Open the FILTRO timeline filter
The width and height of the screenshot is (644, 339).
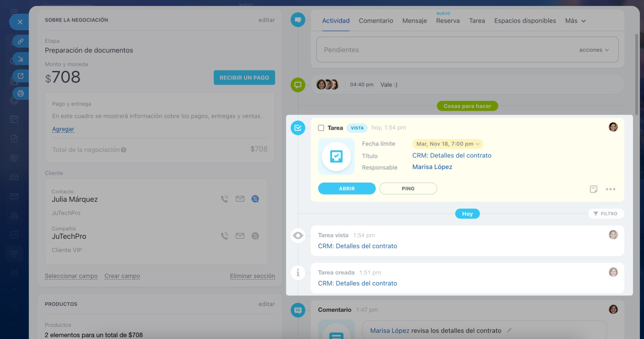pos(606,214)
